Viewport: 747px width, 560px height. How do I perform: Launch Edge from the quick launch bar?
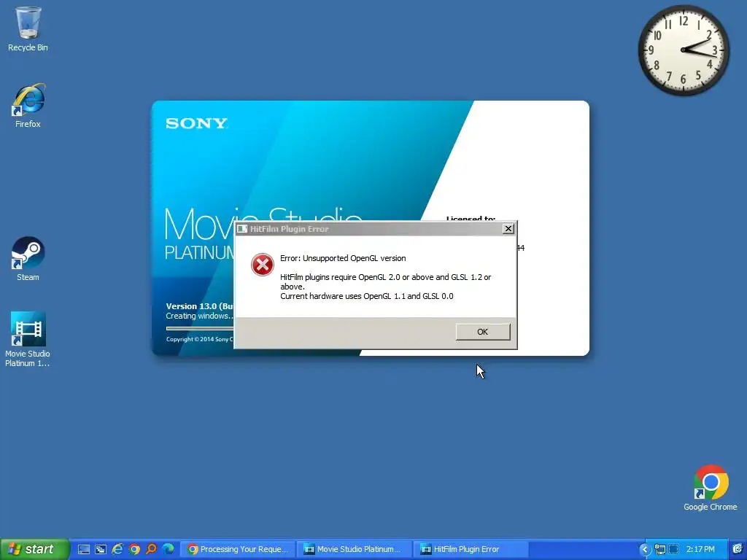[x=169, y=550]
